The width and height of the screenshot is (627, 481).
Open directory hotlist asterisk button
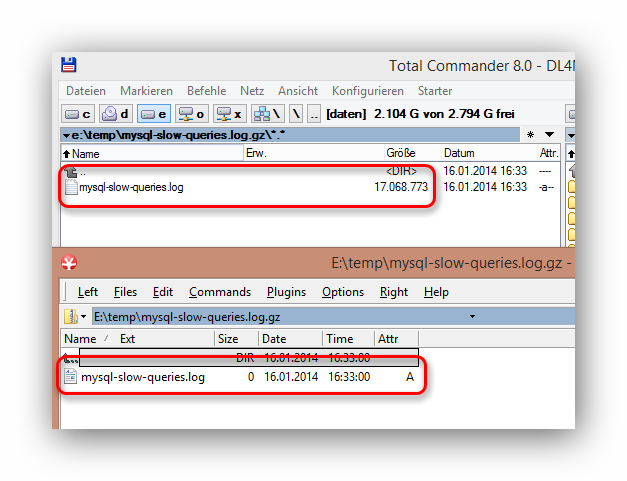[530, 135]
